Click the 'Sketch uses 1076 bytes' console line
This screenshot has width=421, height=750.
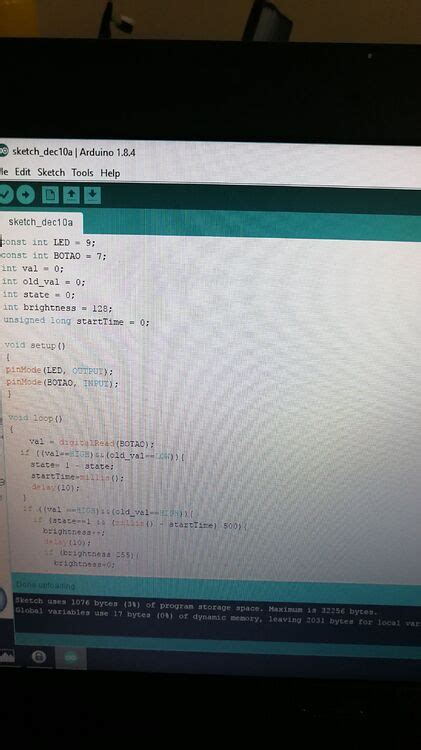[x=196, y=606]
